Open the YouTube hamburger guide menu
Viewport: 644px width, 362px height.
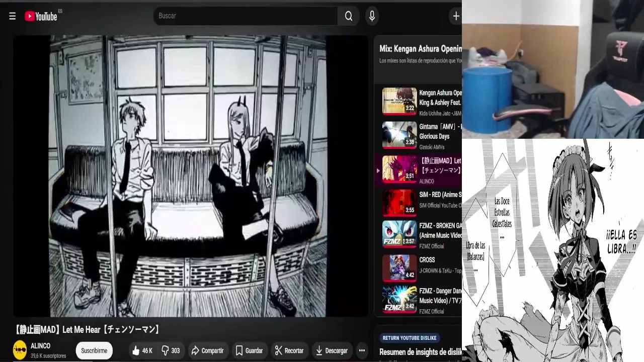click(13, 16)
